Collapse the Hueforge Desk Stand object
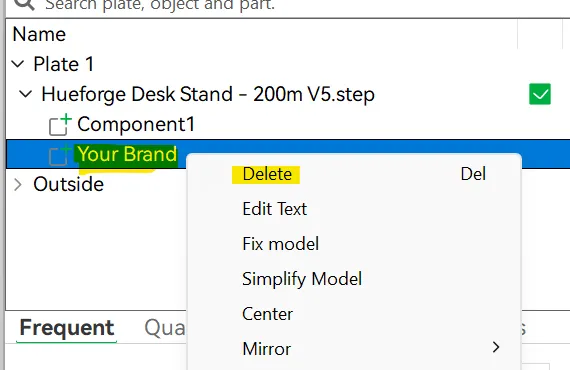The height and width of the screenshot is (370, 570). [x=25, y=94]
